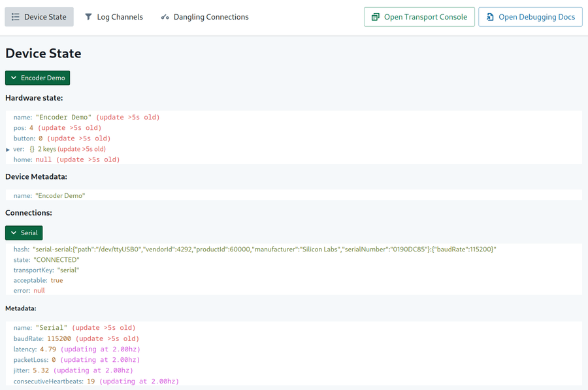Switch to the Log Channels tab

(x=114, y=17)
